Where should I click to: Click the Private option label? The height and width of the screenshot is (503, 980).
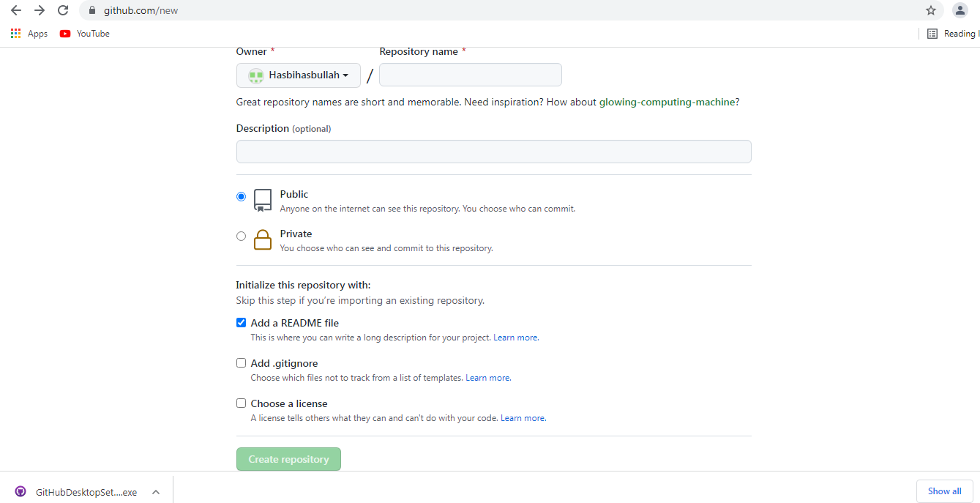pyautogui.click(x=296, y=234)
